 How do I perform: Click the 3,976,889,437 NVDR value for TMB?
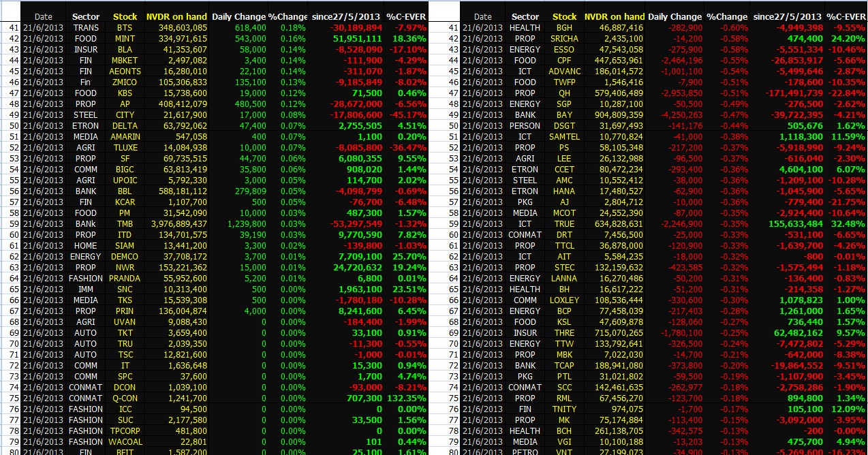pos(179,224)
